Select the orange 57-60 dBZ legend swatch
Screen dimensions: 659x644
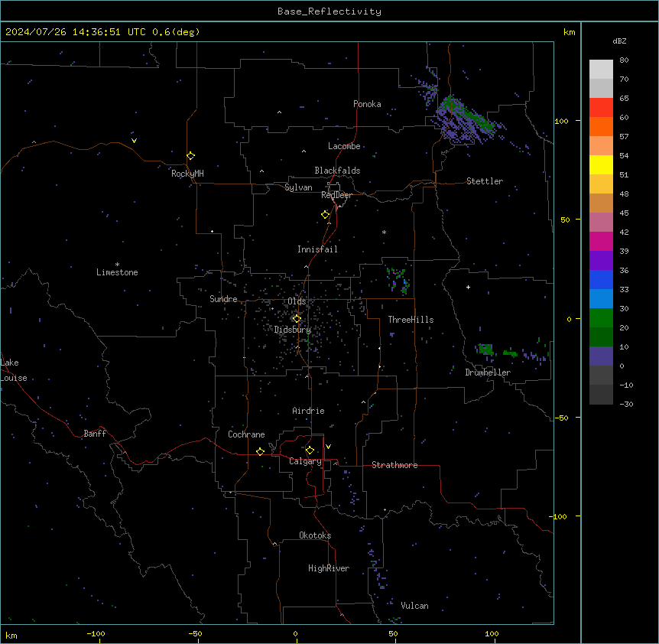[601, 126]
